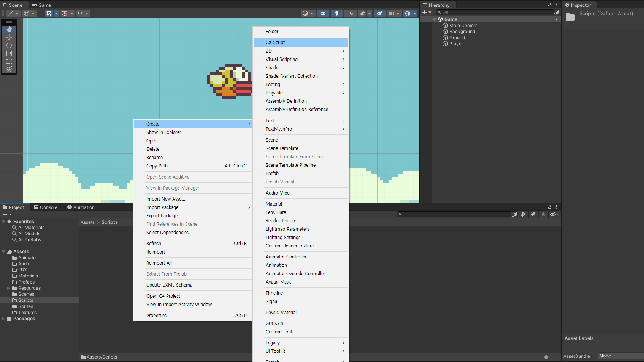Screen dimensions: 644x362
Task: Select the Transform tool
Action: pos(9,69)
